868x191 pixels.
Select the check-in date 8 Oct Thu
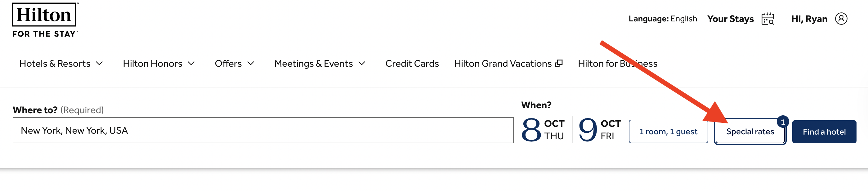coord(543,130)
